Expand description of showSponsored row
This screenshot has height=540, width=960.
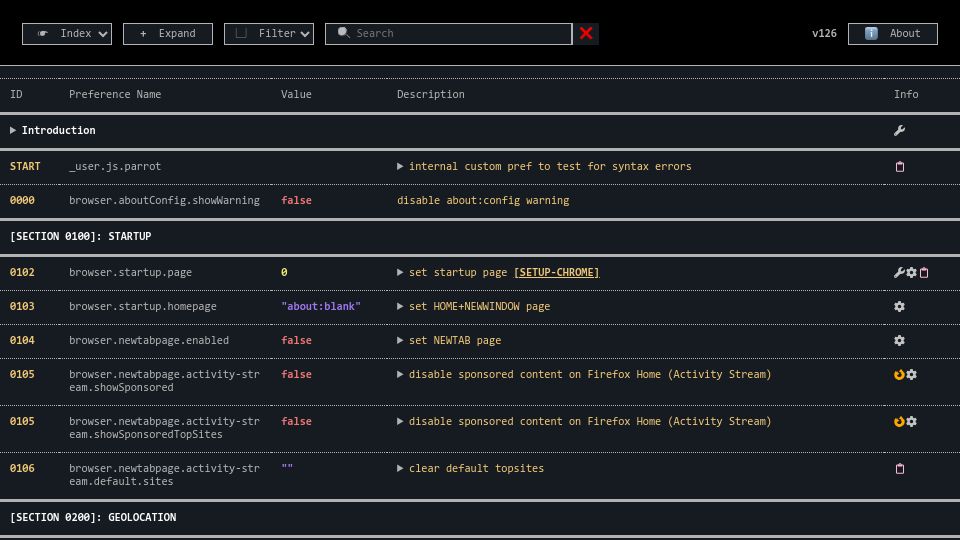400,374
